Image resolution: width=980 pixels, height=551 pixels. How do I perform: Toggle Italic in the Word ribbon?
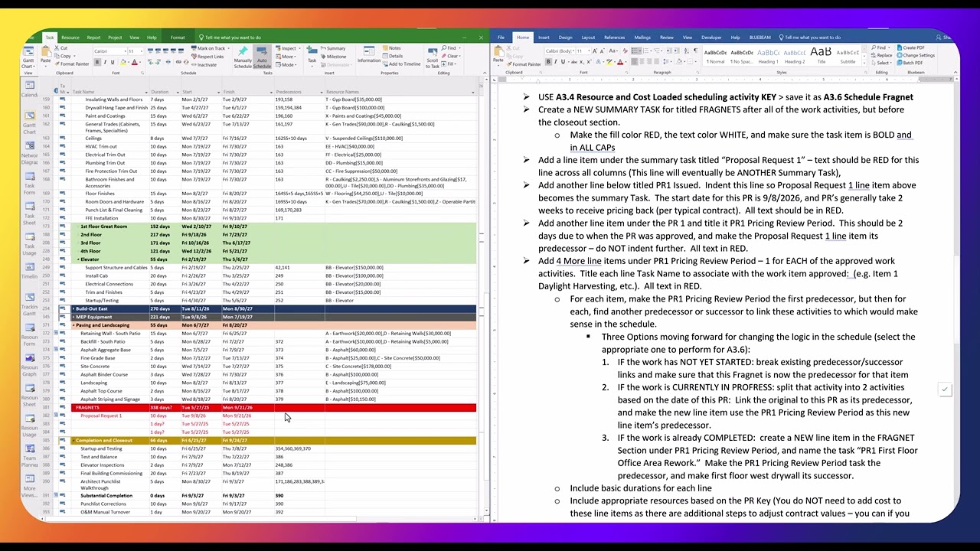tap(555, 62)
